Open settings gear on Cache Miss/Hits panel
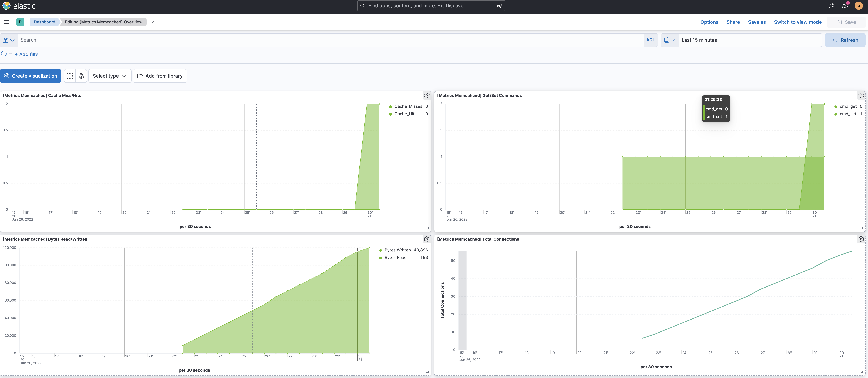Viewport: 868px width, 378px height. tap(427, 95)
